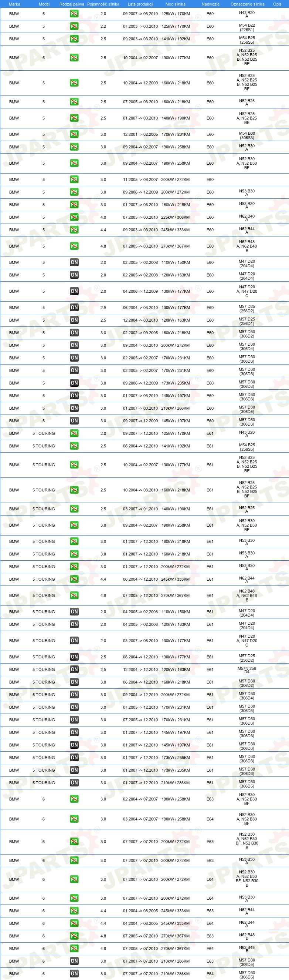Click diesel ON icon in 5 Touring N47 D20 row
Screen dimensions: 289x980
(74, 641)
